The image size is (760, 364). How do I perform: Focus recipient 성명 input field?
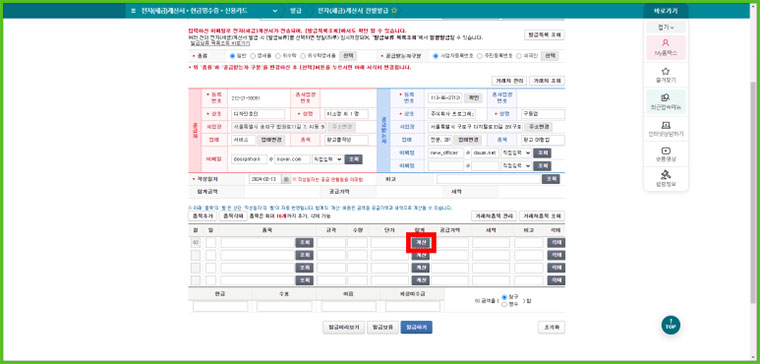coord(542,114)
